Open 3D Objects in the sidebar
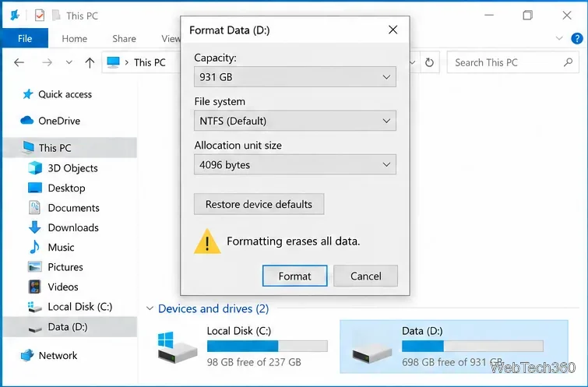588x387 pixels. click(x=72, y=168)
